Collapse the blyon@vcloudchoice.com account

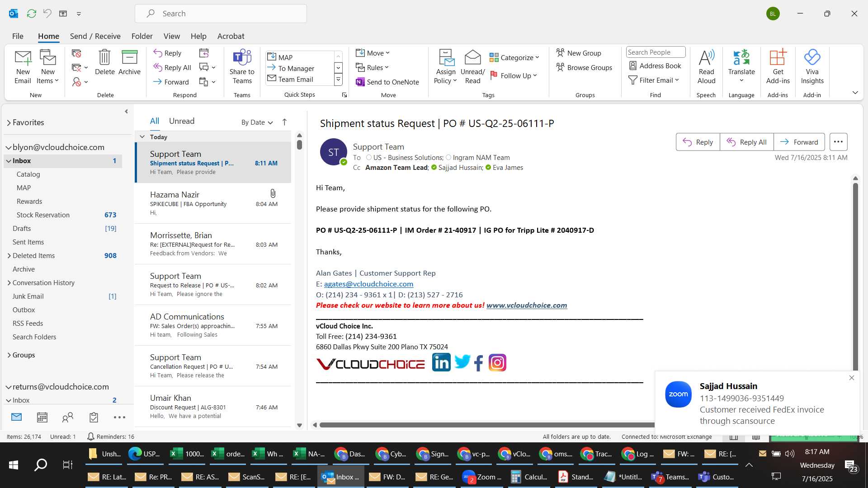[8, 147]
